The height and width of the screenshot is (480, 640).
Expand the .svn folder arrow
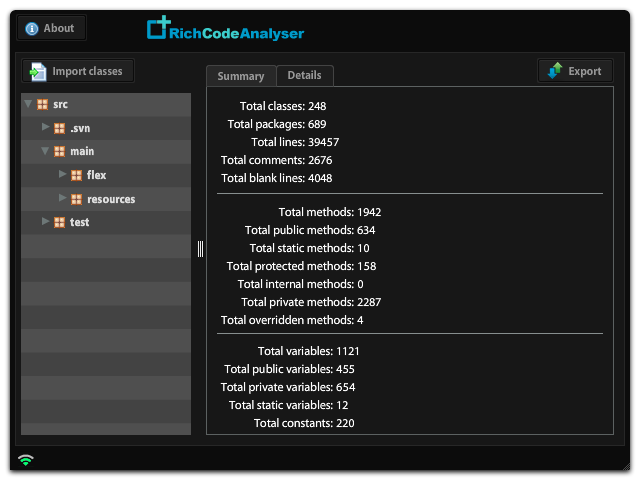tap(46, 128)
